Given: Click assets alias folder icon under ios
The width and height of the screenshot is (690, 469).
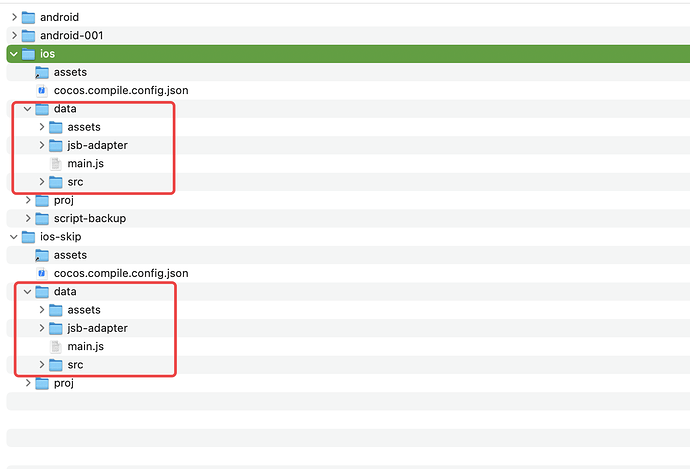Looking at the screenshot, I should tap(42, 73).
